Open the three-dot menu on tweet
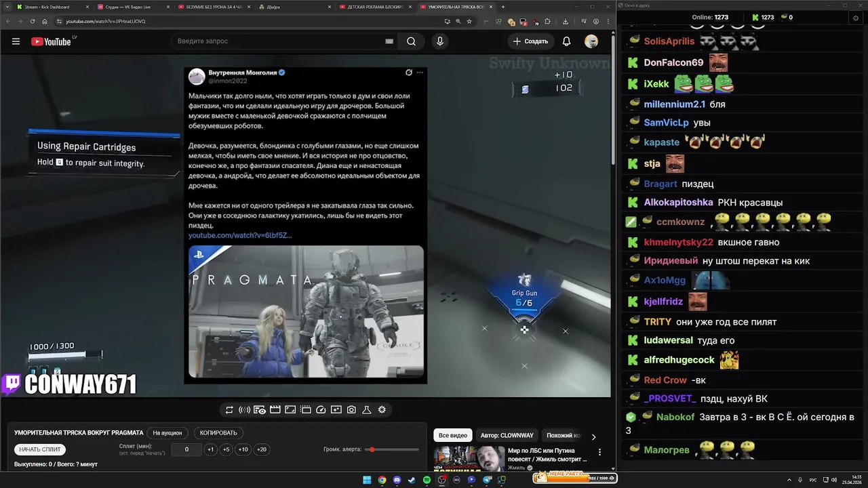Image resolution: width=868 pixels, height=488 pixels. pos(420,73)
